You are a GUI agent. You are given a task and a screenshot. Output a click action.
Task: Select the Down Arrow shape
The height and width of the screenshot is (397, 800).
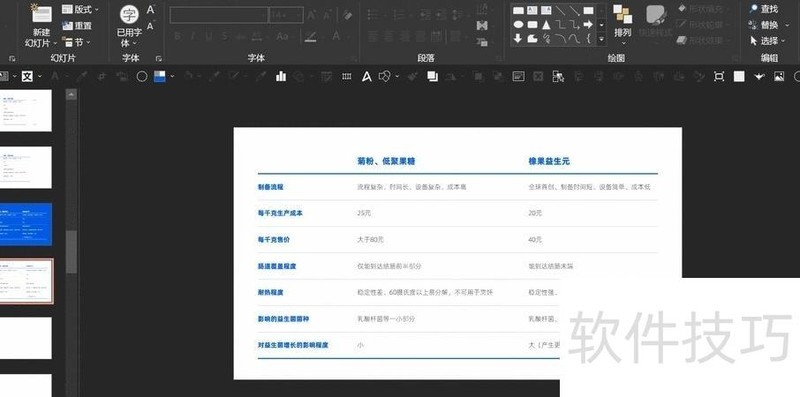click(x=518, y=38)
